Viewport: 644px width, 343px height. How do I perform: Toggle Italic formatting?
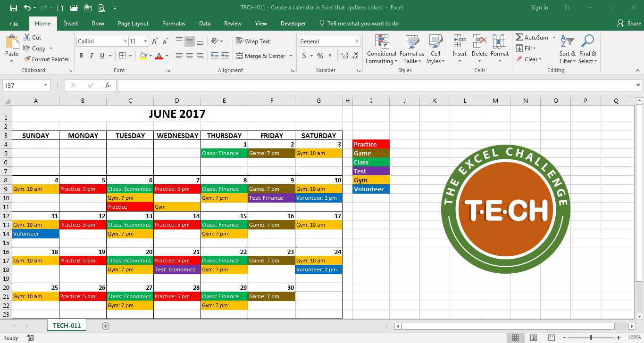pos(92,56)
